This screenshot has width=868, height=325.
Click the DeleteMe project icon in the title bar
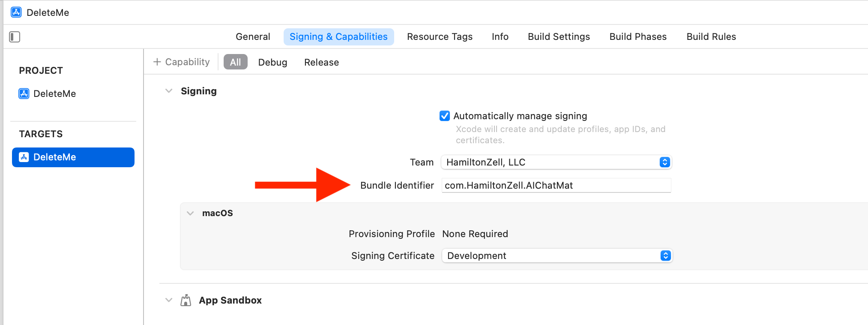[16, 12]
